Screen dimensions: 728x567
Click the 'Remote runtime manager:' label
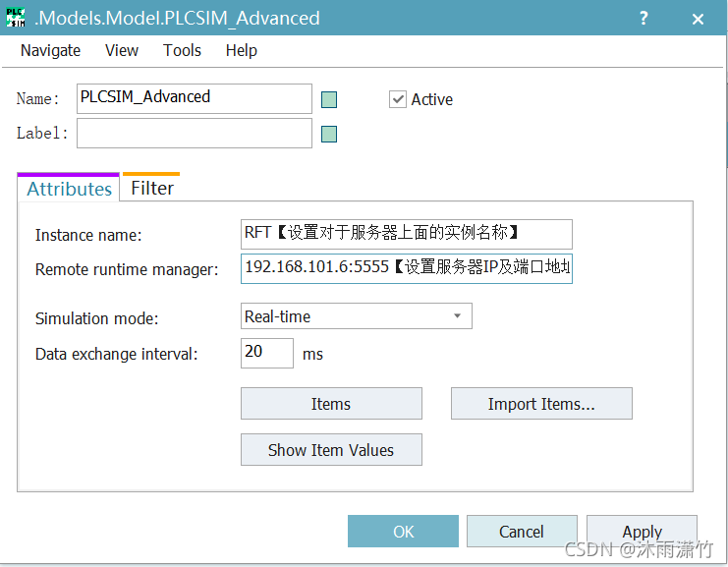[x=127, y=269]
